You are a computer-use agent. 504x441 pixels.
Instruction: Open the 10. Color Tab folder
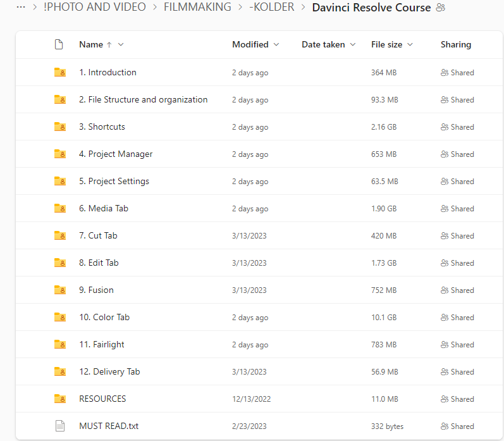coord(104,317)
